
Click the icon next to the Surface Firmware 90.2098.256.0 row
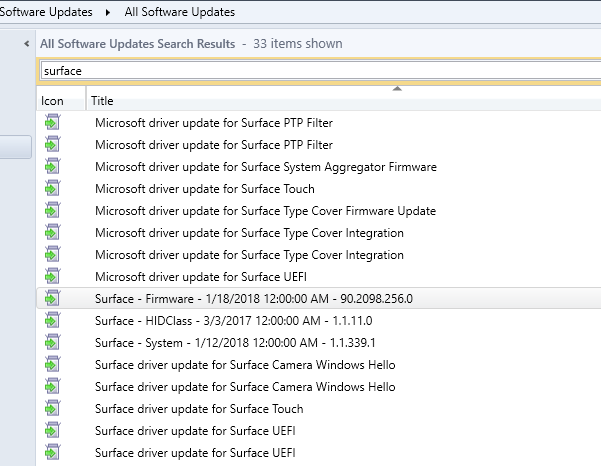pos(53,298)
